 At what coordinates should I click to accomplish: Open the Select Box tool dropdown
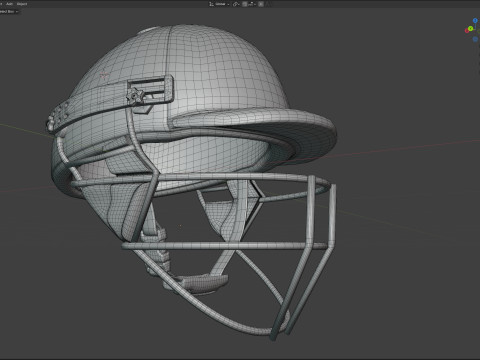(9, 12)
